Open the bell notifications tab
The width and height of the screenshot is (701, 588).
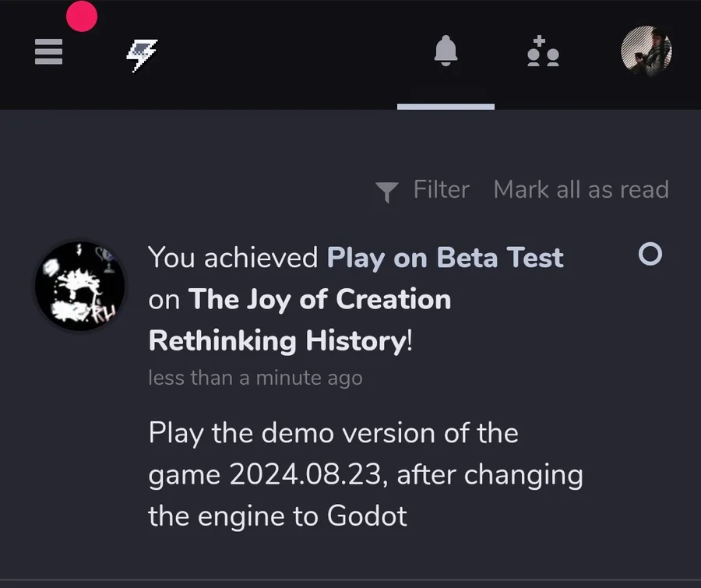[x=446, y=51]
